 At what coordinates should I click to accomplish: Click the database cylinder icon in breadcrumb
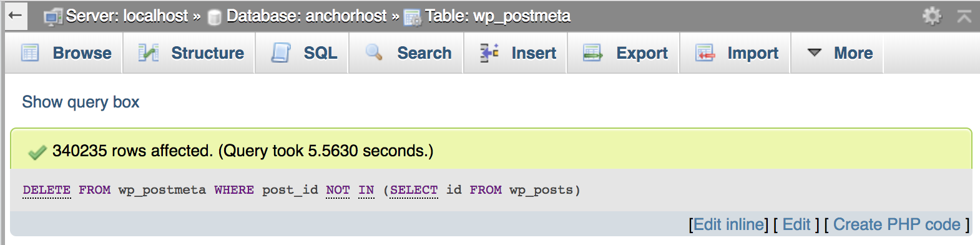click(214, 17)
